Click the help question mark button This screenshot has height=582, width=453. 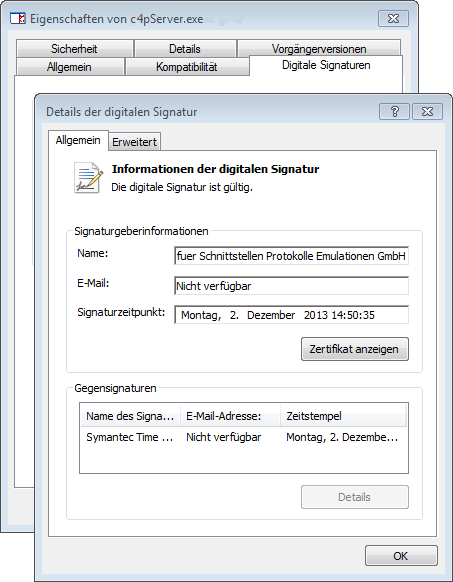pos(394,111)
